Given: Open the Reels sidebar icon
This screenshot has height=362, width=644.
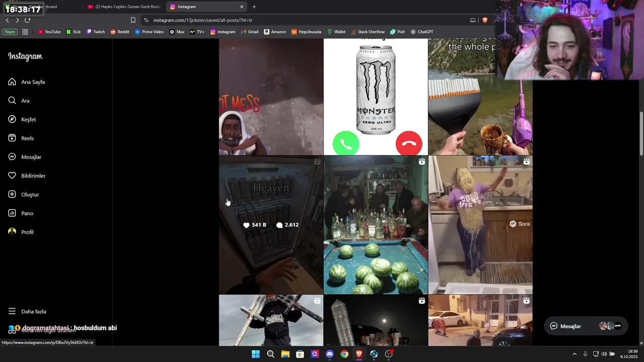Looking at the screenshot, I should click(12, 138).
